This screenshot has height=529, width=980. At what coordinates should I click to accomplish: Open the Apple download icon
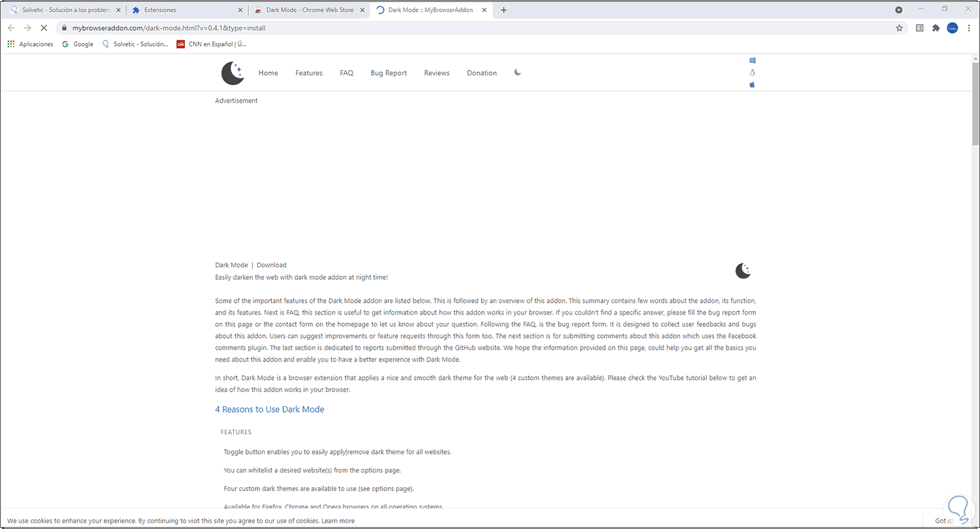[x=752, y=84]
